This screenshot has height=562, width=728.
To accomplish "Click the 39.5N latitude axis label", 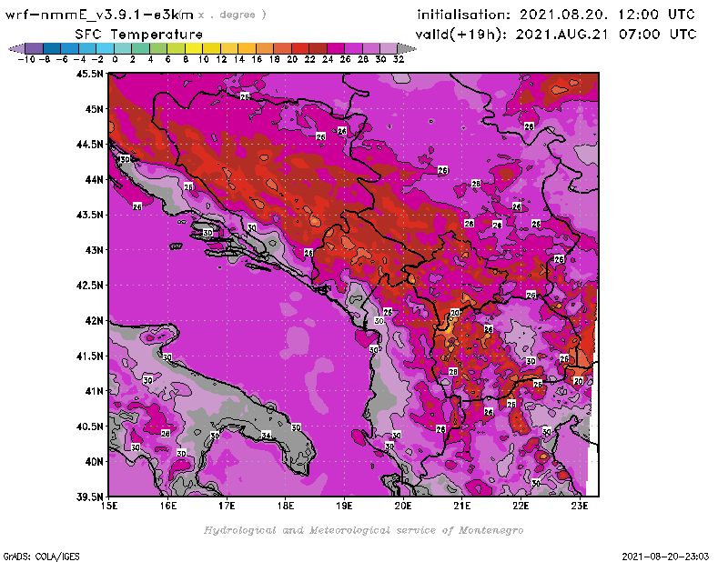I will coord(90,497).
